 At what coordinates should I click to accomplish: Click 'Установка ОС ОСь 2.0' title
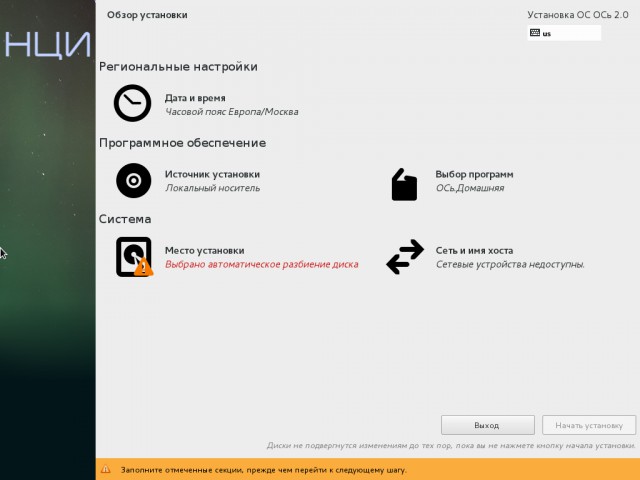pos(578,15)
